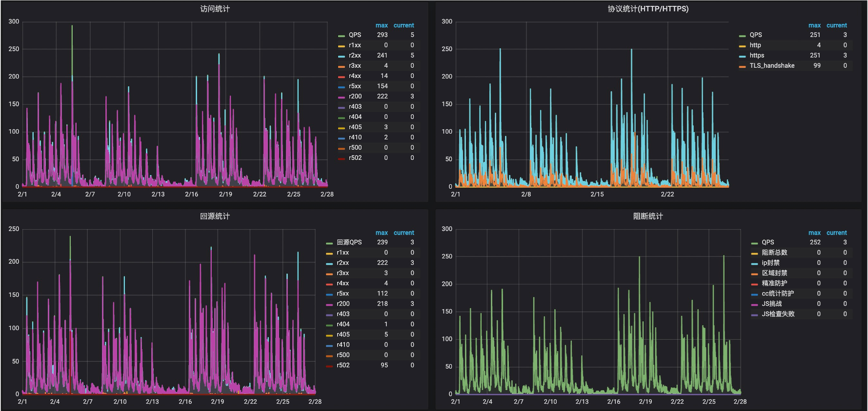Toggle r2xx series in 访问统计 legend
868x411 pixels.
pyautogui.click(x=355, y=56)
